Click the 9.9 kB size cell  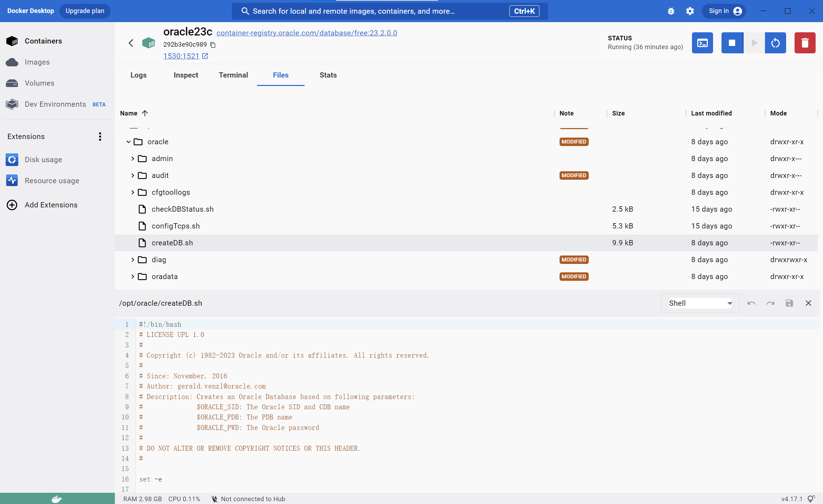pos(622,243)
